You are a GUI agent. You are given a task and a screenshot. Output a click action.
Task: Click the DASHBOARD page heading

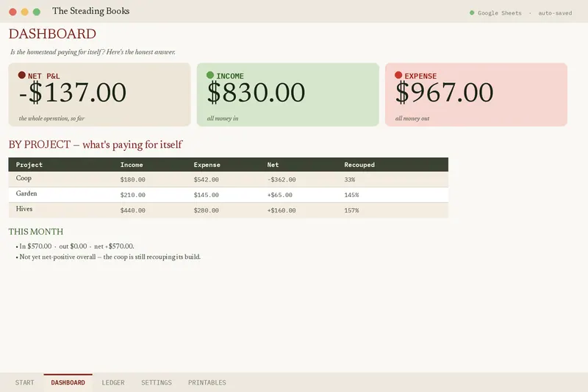[52, 34]
